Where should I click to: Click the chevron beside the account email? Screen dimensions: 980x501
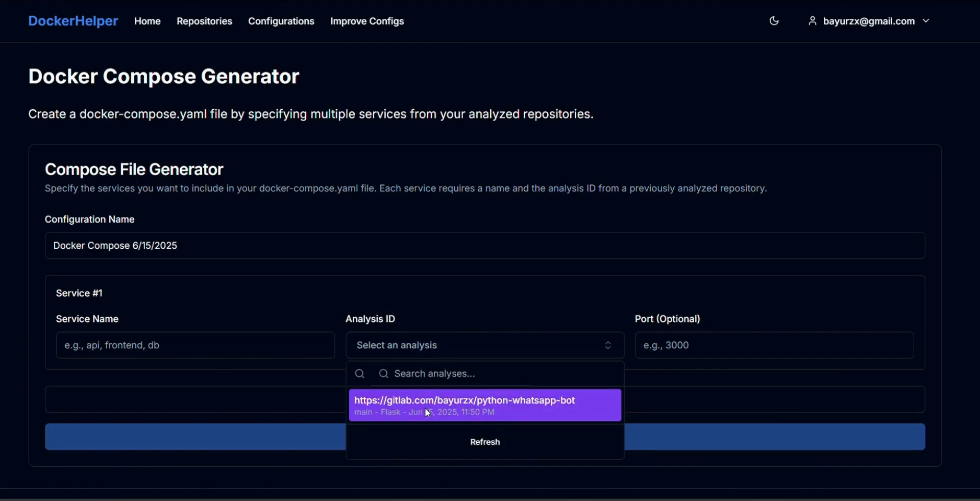pyautogui.click(x=926, y=21)
